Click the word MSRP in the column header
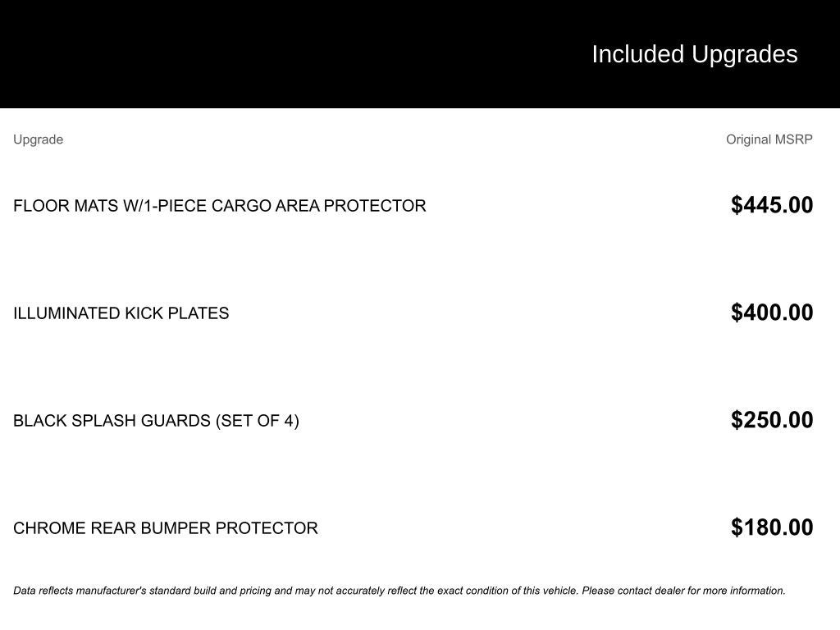This screenshot has width=840, height=630. coord(794,139)
